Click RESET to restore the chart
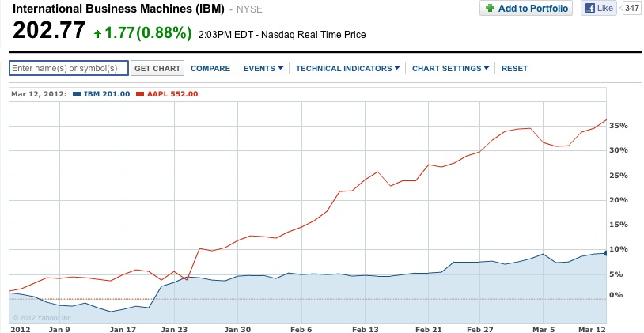This screenshot has height=333, width=644. coord(514,69)
